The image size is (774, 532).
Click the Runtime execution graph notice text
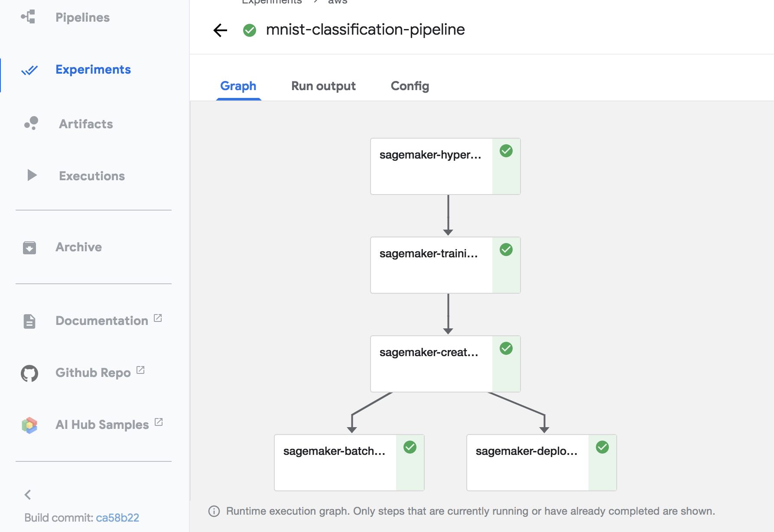click(471, 511)
